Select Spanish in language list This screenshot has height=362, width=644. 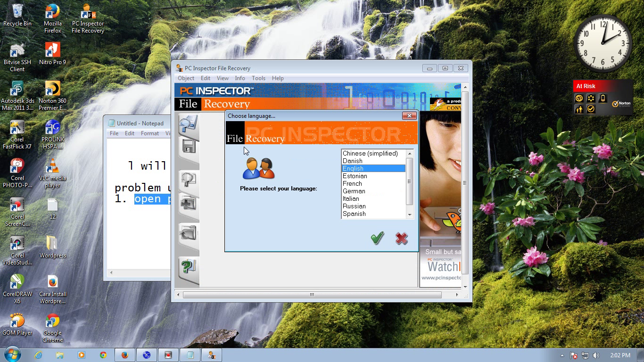pyautogui.click(x=373, y=214)
